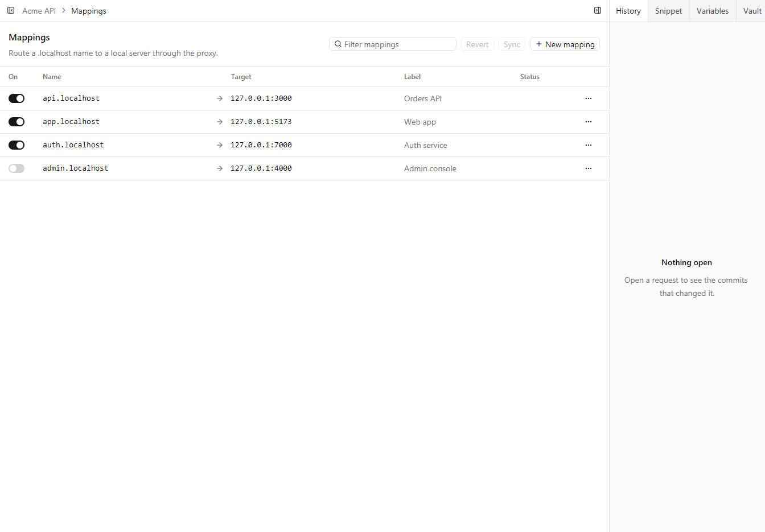
Task: Go to Acme API breadcrumb
Action: click(39, 11)
